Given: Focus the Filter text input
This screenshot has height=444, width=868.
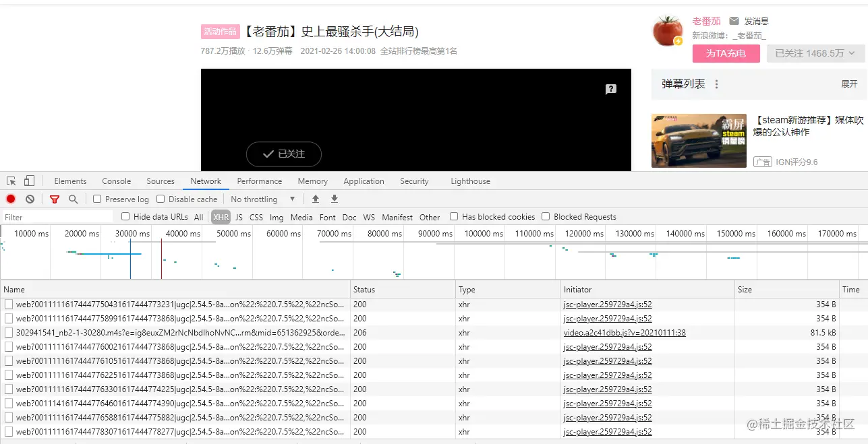Looking at the screenshot, I should click(57, 217).
